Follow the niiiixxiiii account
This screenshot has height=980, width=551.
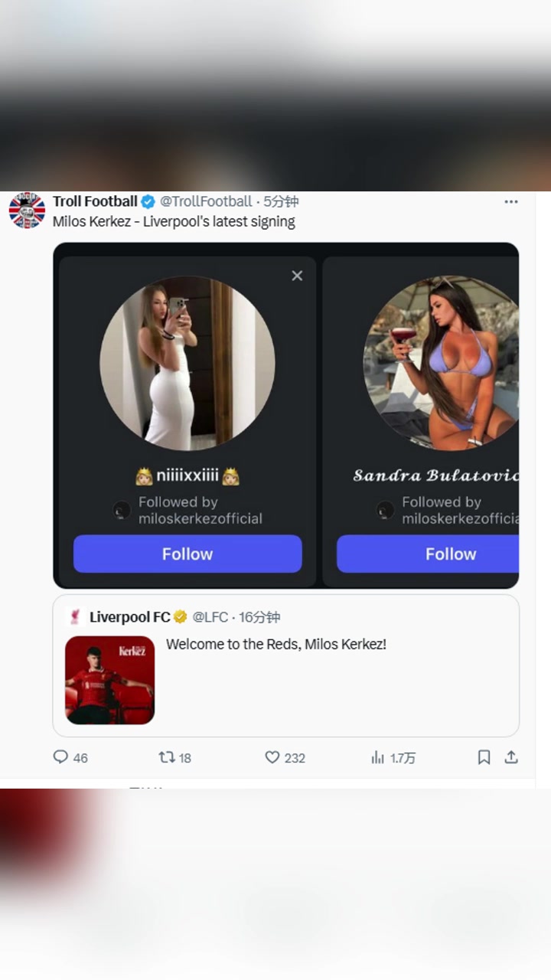[187, 554]
